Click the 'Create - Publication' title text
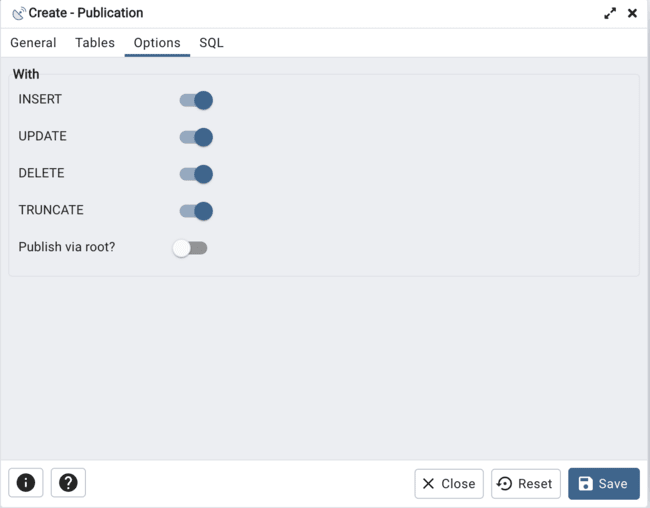Screen dimensions: 650x508 click(x=86, y=13)
